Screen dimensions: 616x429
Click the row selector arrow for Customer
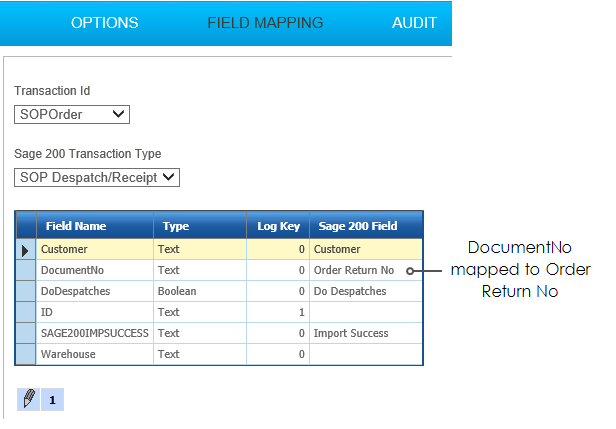click(25, 249)
